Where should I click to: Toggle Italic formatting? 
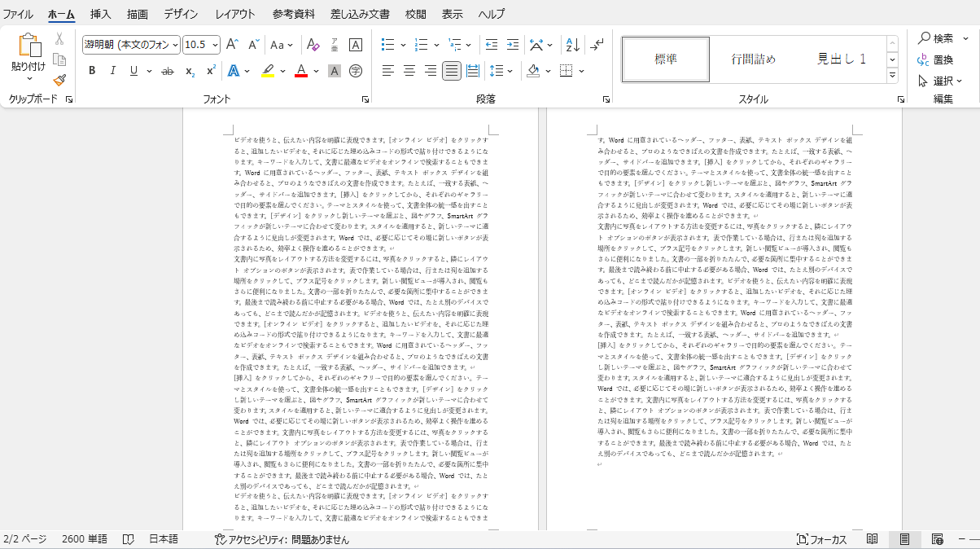tap(113, 71)
